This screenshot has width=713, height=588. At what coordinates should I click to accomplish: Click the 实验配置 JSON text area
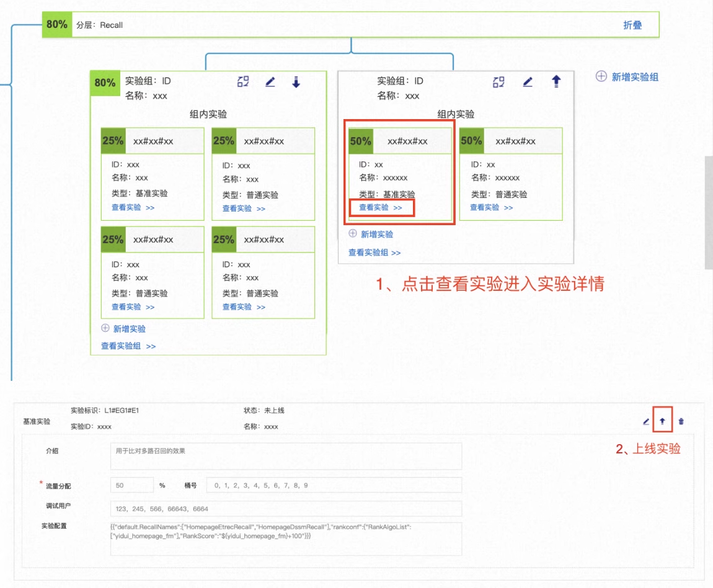[x=286, y=539]
